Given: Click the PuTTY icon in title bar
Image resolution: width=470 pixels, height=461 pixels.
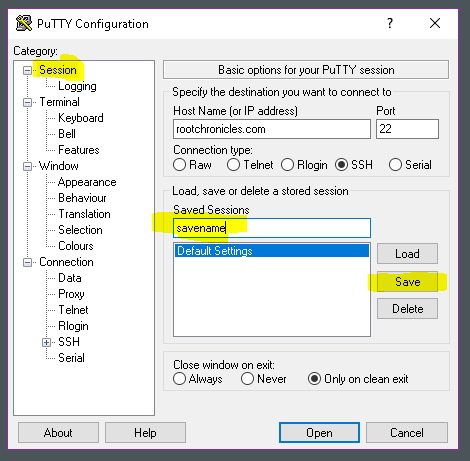Looking at the screenshot, I should 24,23.
